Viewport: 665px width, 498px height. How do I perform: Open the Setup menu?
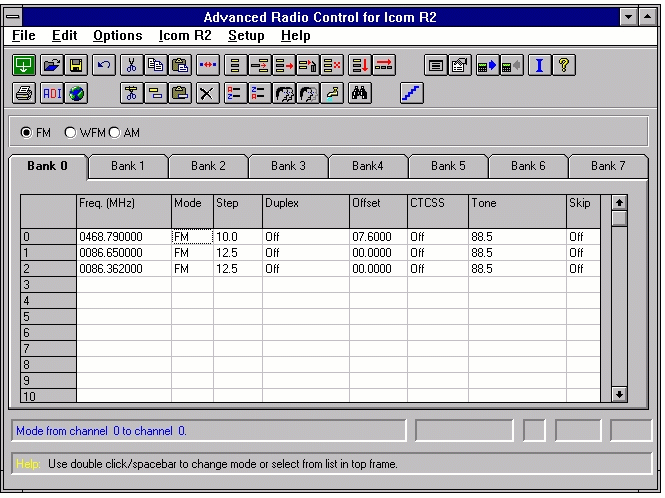pos(246,36)
